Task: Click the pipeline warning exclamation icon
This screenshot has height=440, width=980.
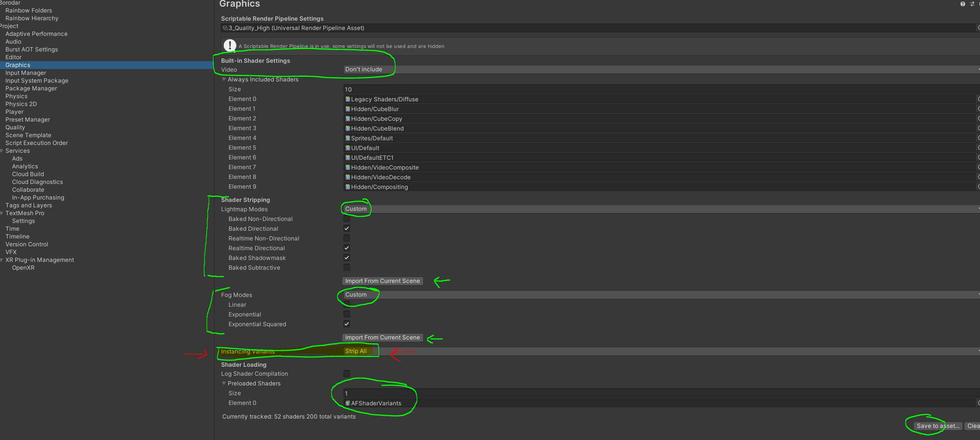Action: 230,46
